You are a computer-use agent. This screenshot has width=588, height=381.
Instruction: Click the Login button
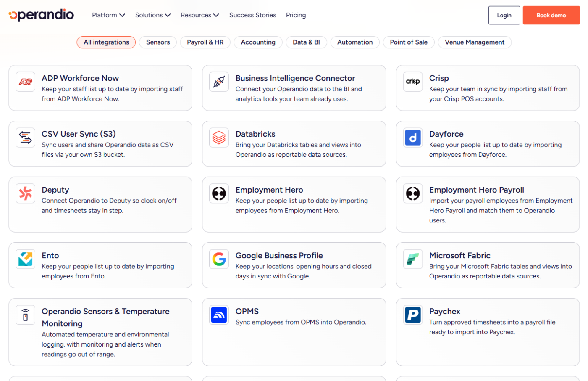click(504, 15)
